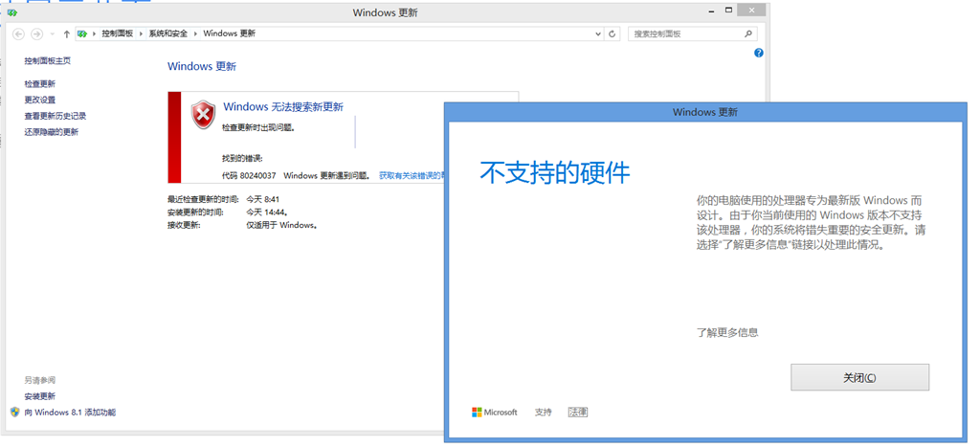980x447 pixels.
Task: Expand the address bar history dropdown
Action: point(599,34)
